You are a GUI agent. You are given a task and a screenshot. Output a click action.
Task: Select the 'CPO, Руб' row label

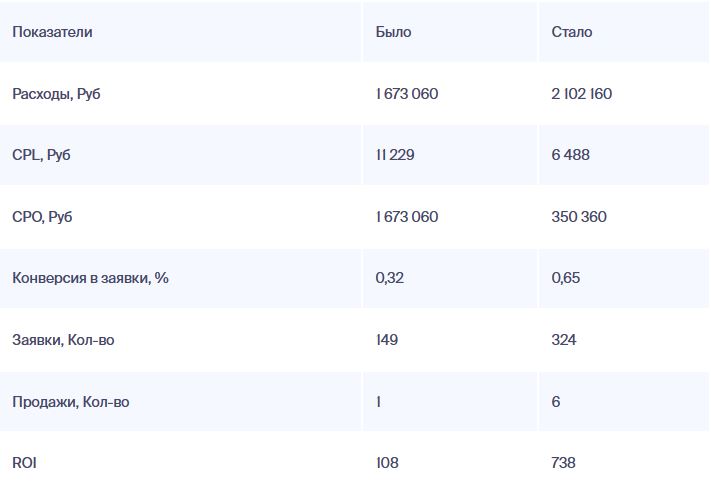[43, 217]
